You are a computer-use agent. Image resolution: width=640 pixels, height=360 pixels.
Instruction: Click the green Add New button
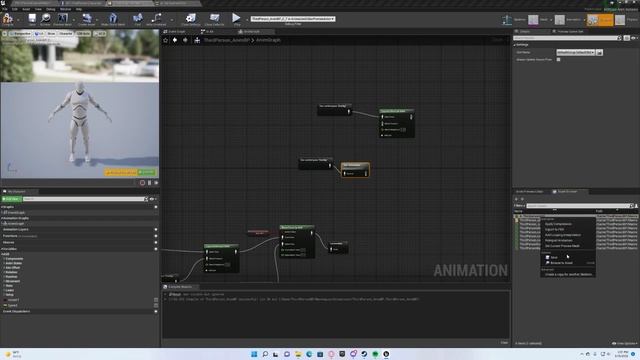(x=11, y=199)
